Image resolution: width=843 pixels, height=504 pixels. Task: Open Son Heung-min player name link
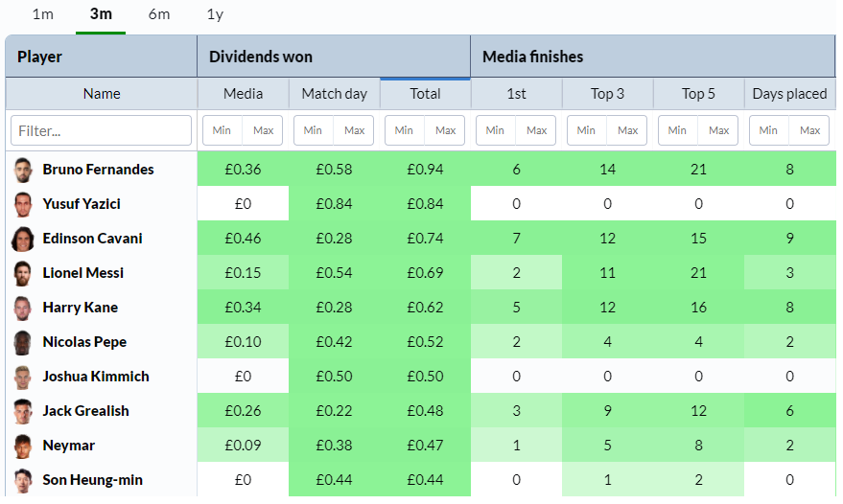coord(92,480)
